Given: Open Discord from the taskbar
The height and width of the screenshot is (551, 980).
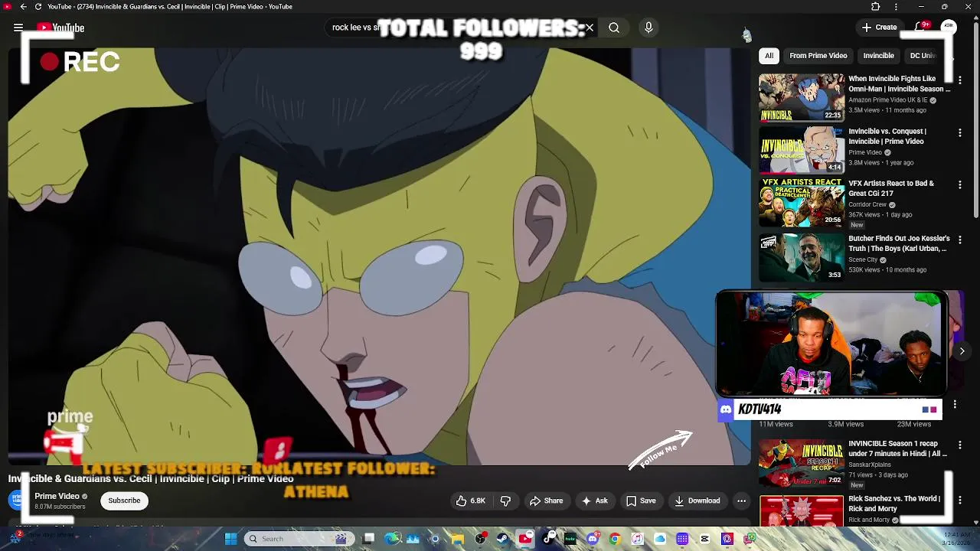Looking at the screenshot, I should click(x=593, y=539).
